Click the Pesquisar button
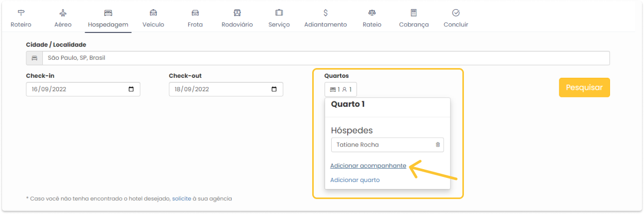The image size is (644, 214). [x=584, y=88]
